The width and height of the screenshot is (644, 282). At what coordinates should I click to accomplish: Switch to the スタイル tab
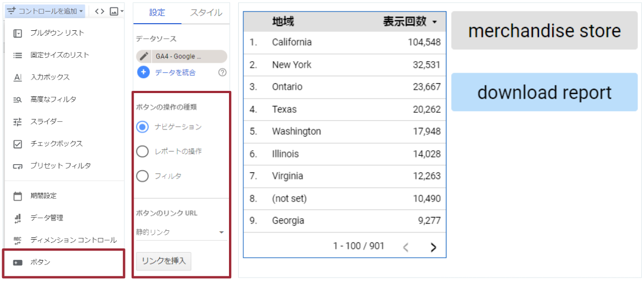(206, 13)
